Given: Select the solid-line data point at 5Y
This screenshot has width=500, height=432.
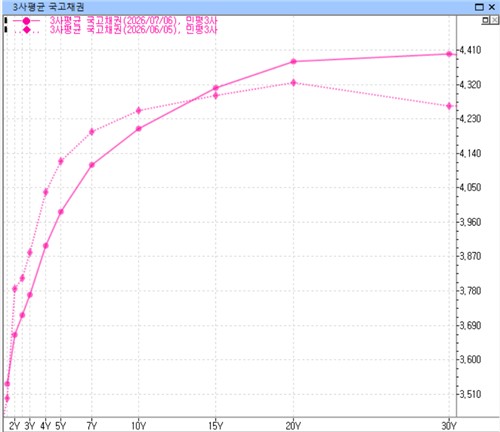Looking at the screenshot, I should (x=61, y=212).
